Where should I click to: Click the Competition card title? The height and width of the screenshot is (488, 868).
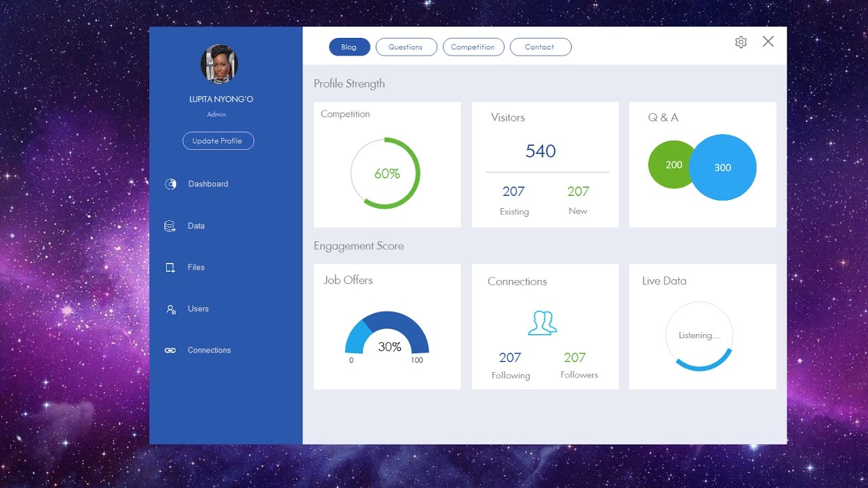(x=345, y=115)
